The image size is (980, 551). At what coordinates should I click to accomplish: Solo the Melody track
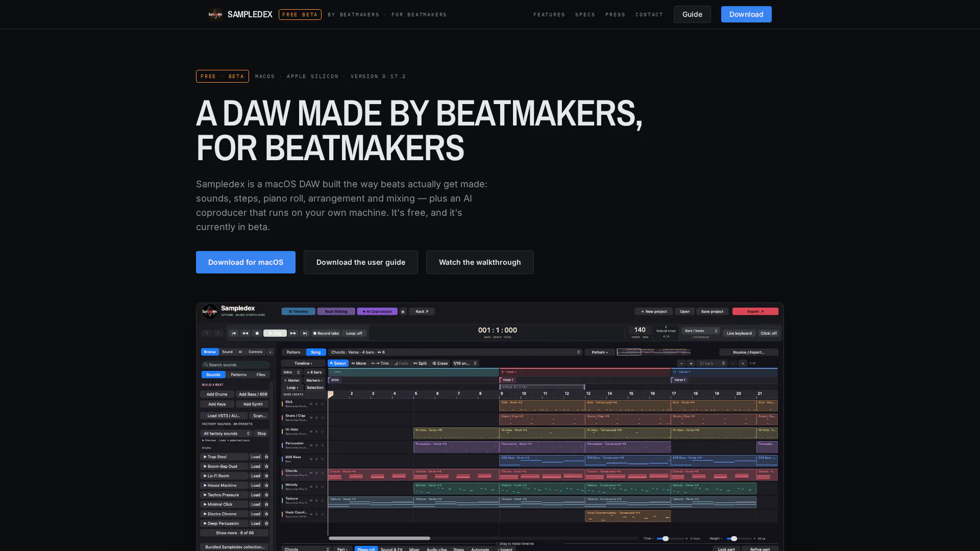[x=316, y=487]
